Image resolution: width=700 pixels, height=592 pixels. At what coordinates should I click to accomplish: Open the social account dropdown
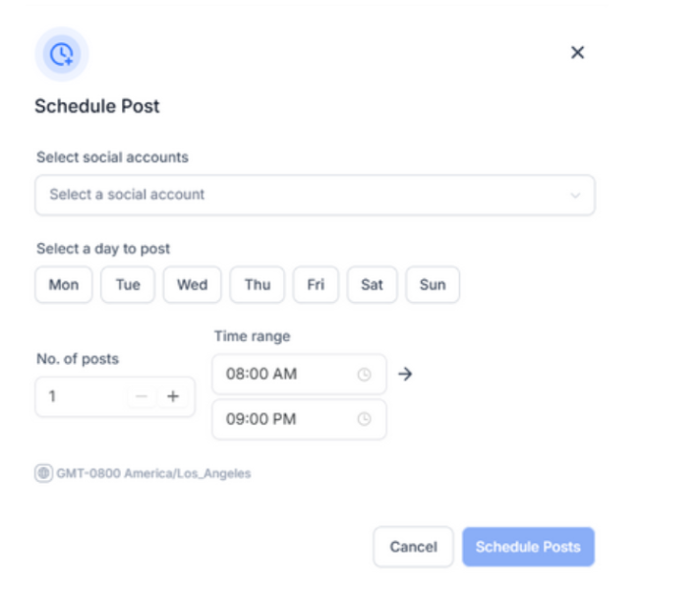[315, 195]
